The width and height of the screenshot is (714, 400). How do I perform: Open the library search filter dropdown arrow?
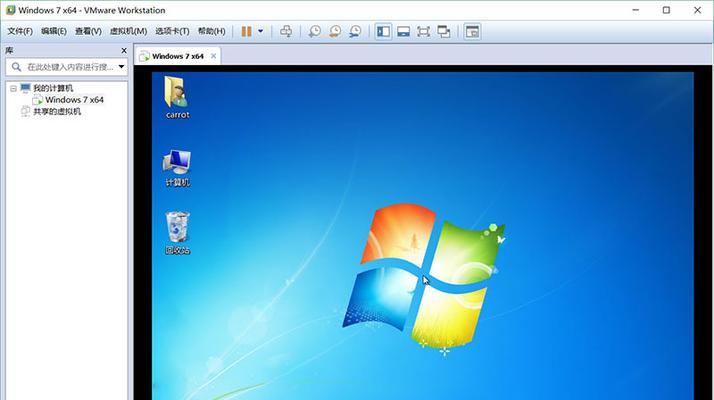(122, 67)
